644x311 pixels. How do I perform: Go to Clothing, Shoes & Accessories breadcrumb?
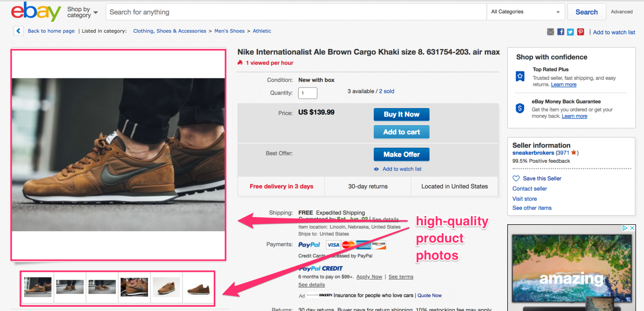(x=169, y=31)
